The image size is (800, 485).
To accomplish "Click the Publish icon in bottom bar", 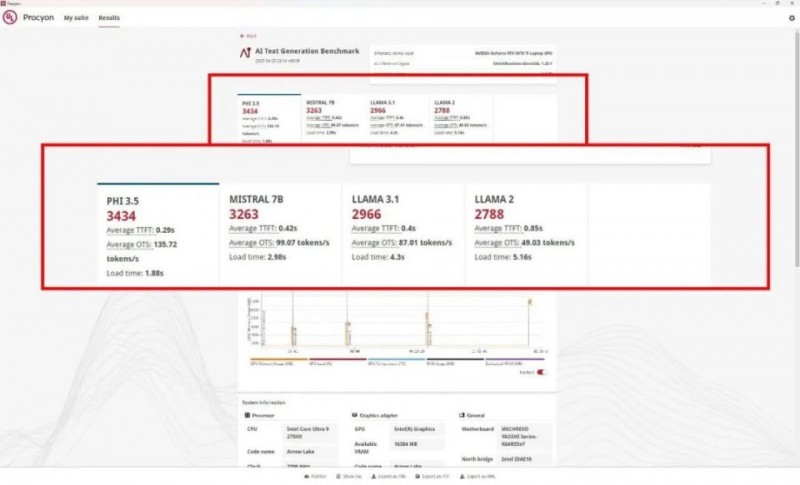I will tap(306, 477).
